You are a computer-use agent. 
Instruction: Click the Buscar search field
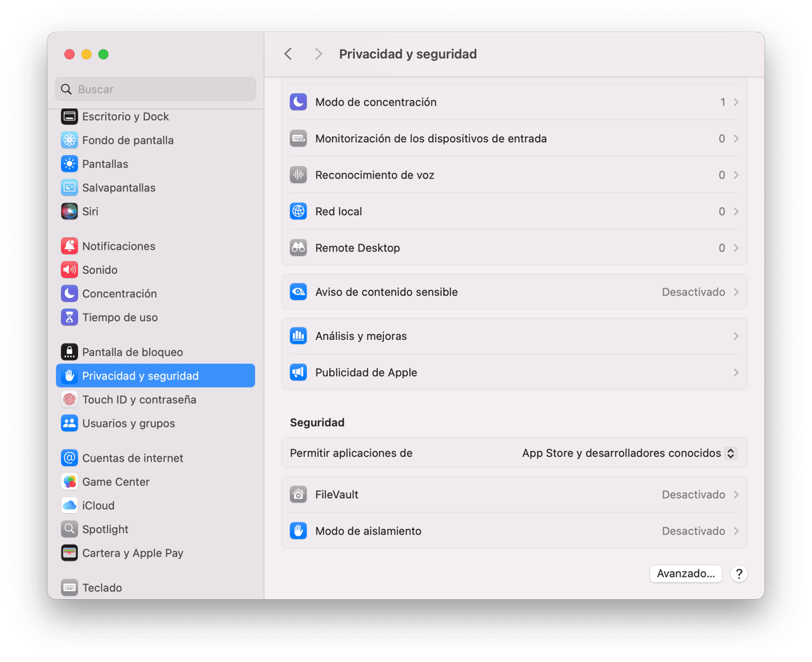[156, 89]
